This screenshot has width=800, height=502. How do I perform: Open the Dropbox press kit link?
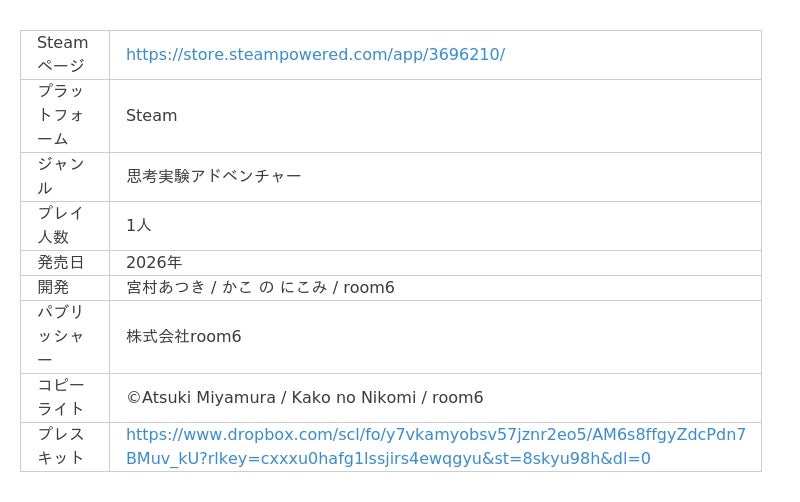[435, 434]
